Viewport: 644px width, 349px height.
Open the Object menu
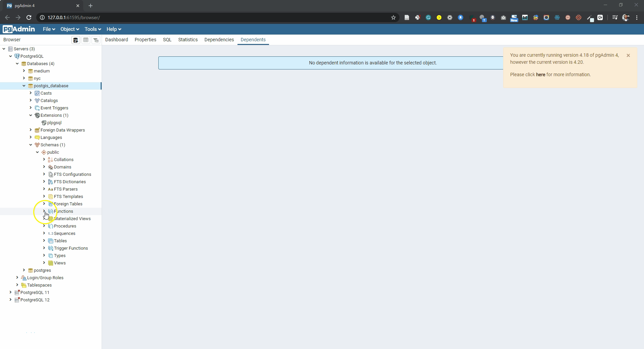tap(70, 29)
